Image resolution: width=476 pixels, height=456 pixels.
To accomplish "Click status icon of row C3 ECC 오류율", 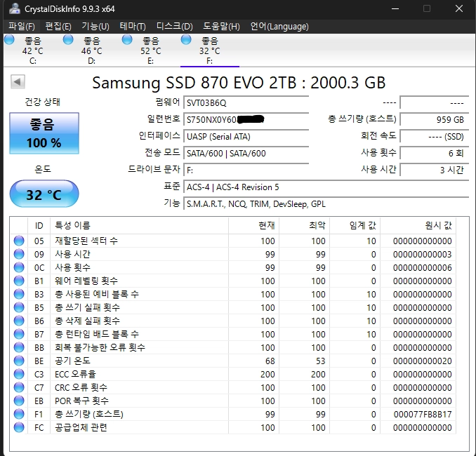I will (19, 374).
